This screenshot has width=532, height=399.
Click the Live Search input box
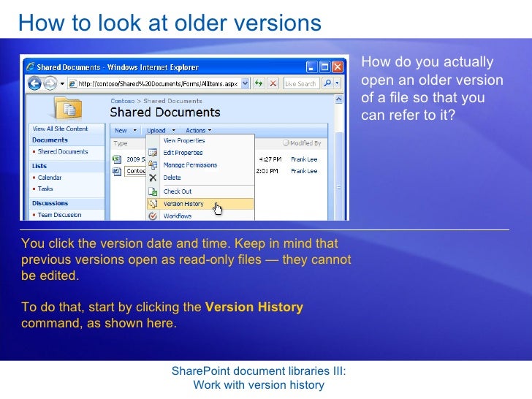click(x=301, y=83)
